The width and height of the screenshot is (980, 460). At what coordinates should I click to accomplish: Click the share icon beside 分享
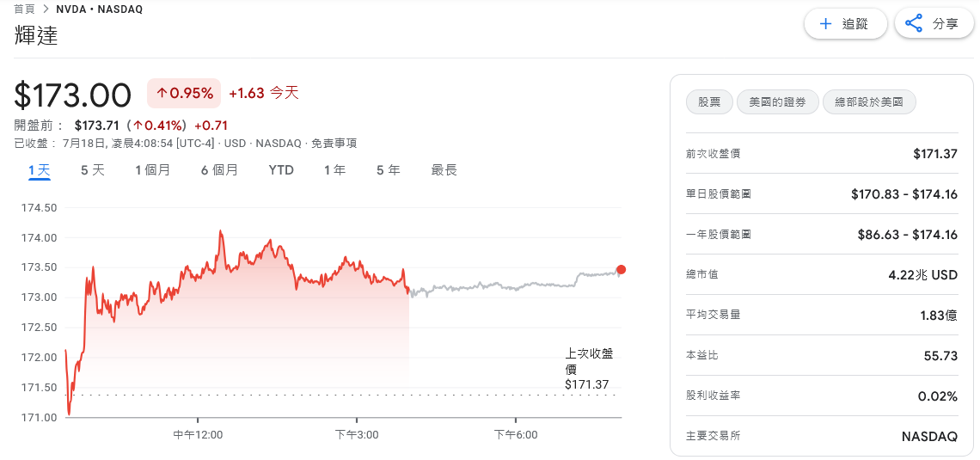(914, 24)
